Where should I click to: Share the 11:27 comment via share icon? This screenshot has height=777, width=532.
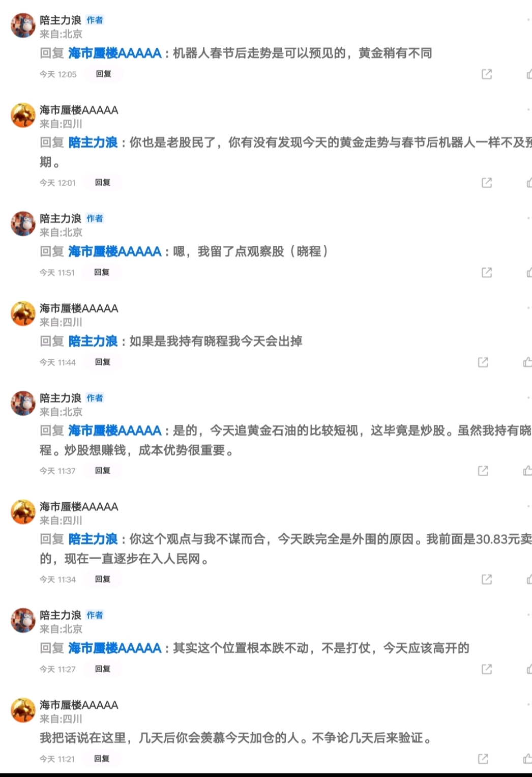click(487, 669)
